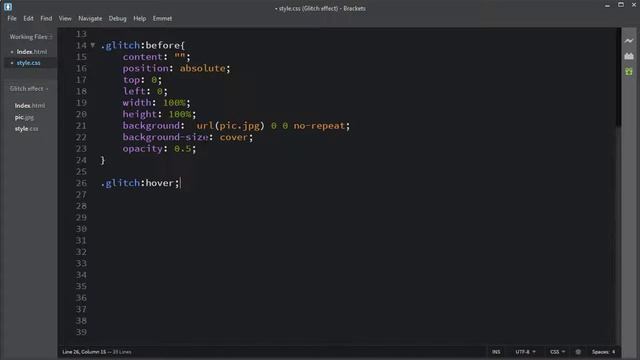Open the UTF-8 encoding dropdown

525,352
